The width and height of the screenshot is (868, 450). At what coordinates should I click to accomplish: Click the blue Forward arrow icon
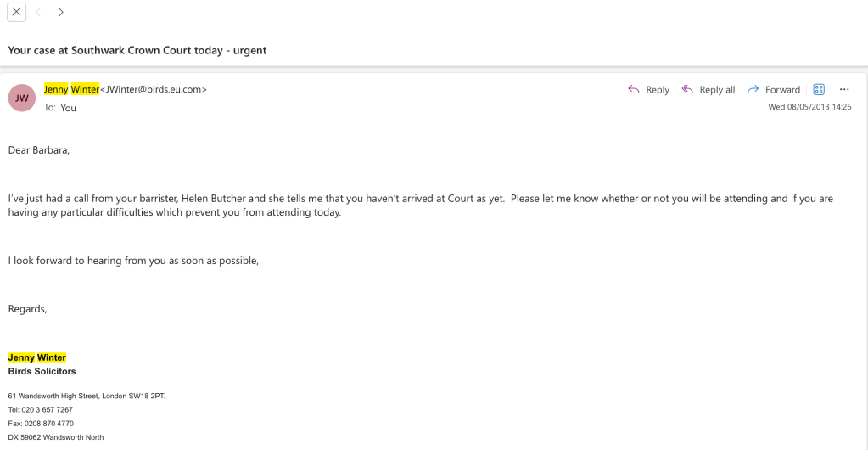point(753,89)
